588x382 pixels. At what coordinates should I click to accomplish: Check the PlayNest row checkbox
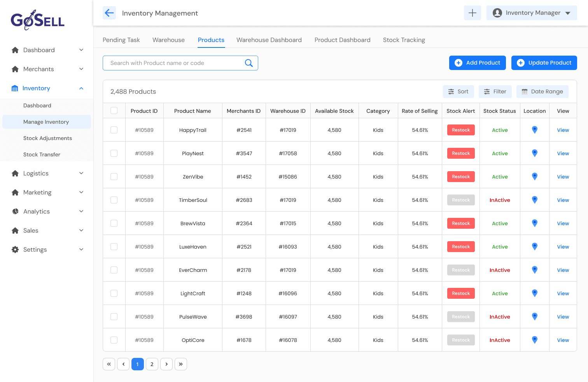point(114,153)
